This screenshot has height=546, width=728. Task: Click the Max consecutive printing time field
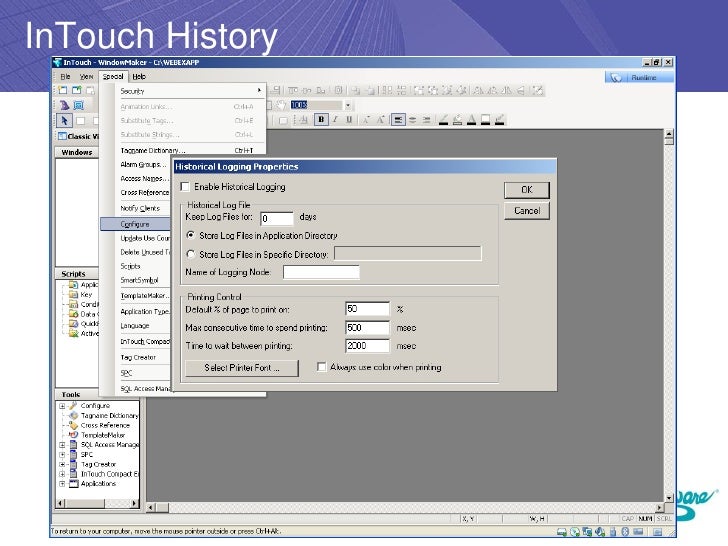(367, 327)
